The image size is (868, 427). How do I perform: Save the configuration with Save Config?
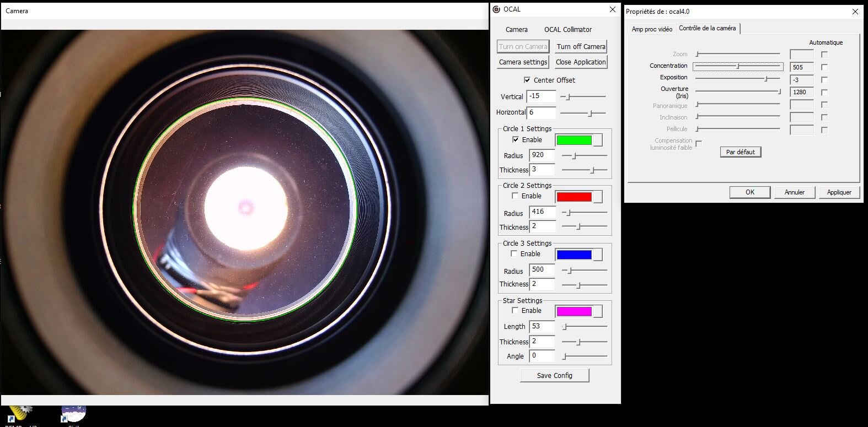point(555,376)
